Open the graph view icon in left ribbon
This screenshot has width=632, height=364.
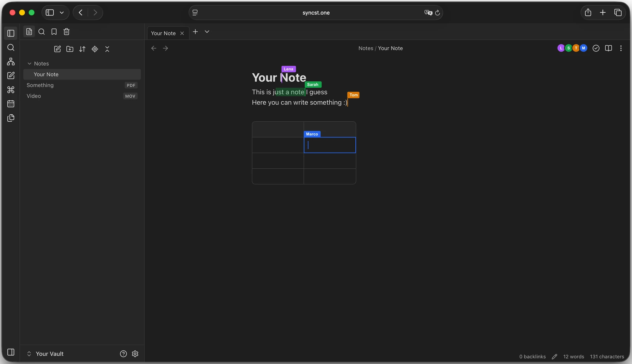click(11, 61)
